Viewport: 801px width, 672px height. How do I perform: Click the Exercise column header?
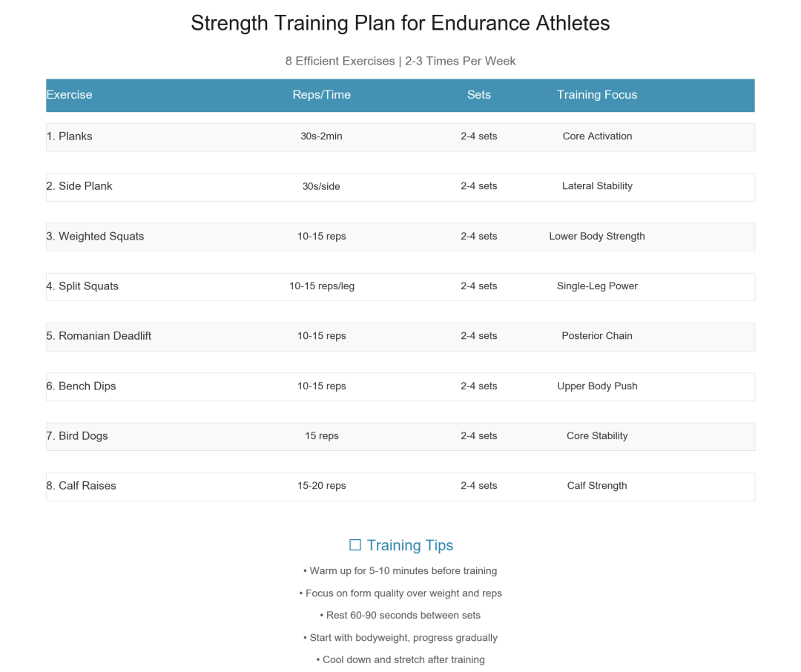(x=69, y=95)
